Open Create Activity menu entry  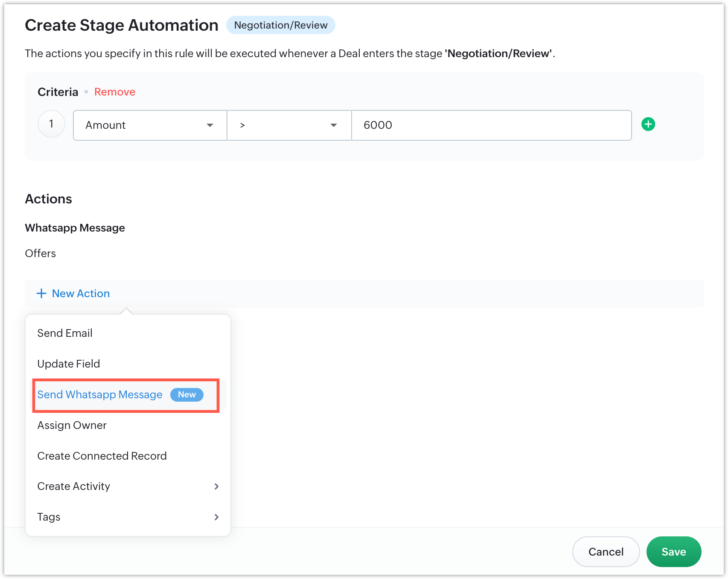[x=74, y=486]
